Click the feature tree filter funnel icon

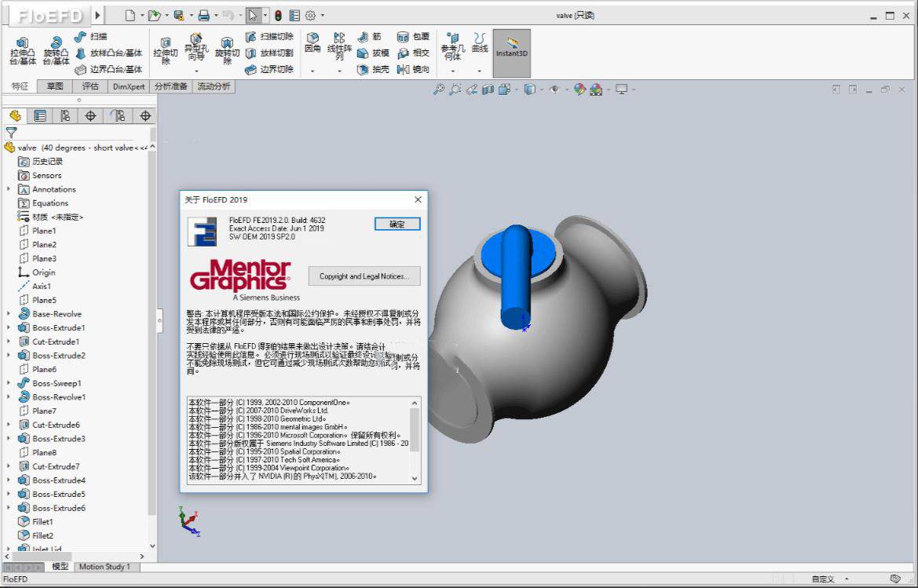coord(11,133)
